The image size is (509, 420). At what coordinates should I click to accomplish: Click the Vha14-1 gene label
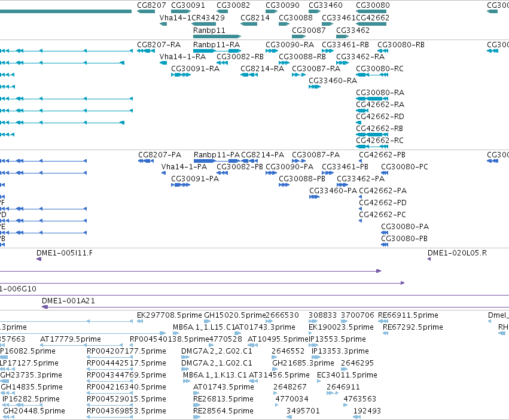click(x=175, y=17)
